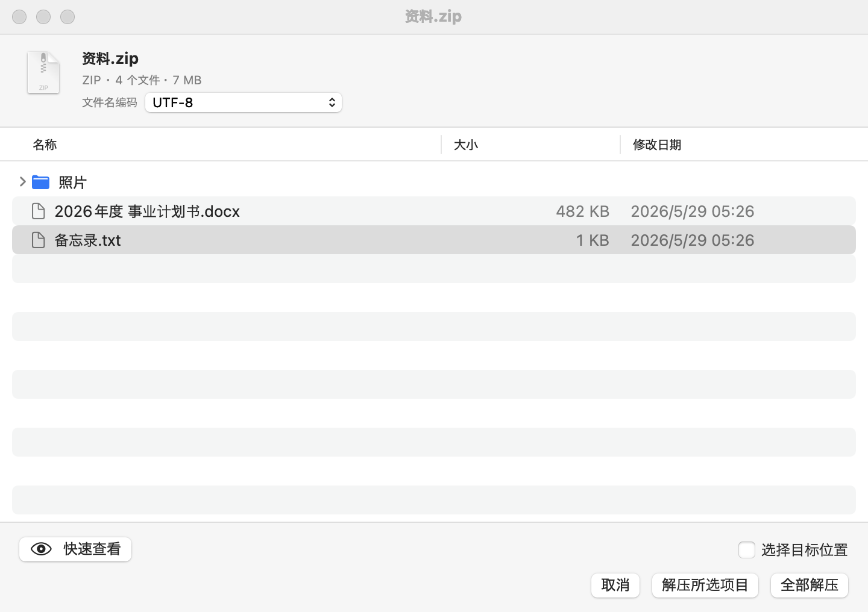Viewport: 868px width, 612px height.
Task: Click the 取消 button
Action: click(x=615, y=585)
